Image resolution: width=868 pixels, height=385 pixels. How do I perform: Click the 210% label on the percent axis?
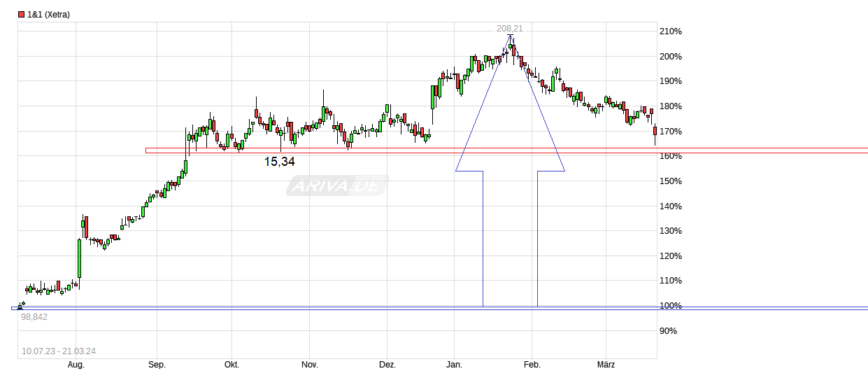click(671, 31)
